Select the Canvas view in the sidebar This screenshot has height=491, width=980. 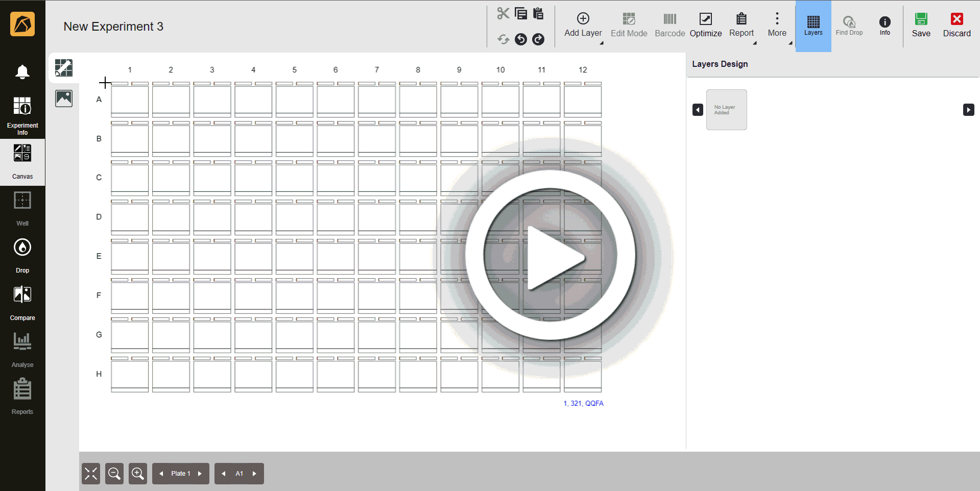[22, 161]
